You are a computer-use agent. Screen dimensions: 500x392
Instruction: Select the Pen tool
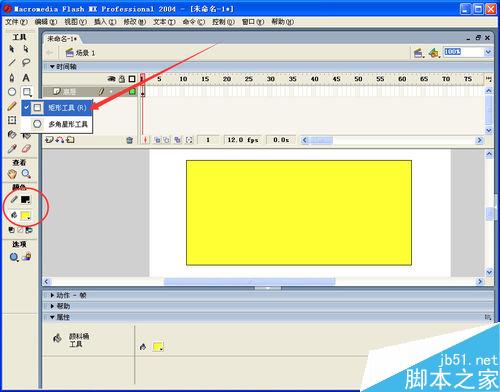coord(12,78)
